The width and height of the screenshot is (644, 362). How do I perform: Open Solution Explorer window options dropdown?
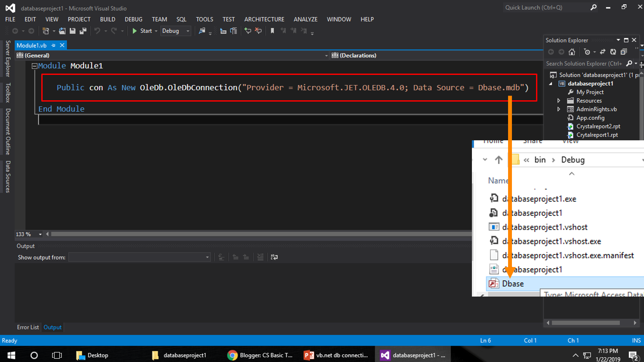pyautogui.click(x=618, y=40)
